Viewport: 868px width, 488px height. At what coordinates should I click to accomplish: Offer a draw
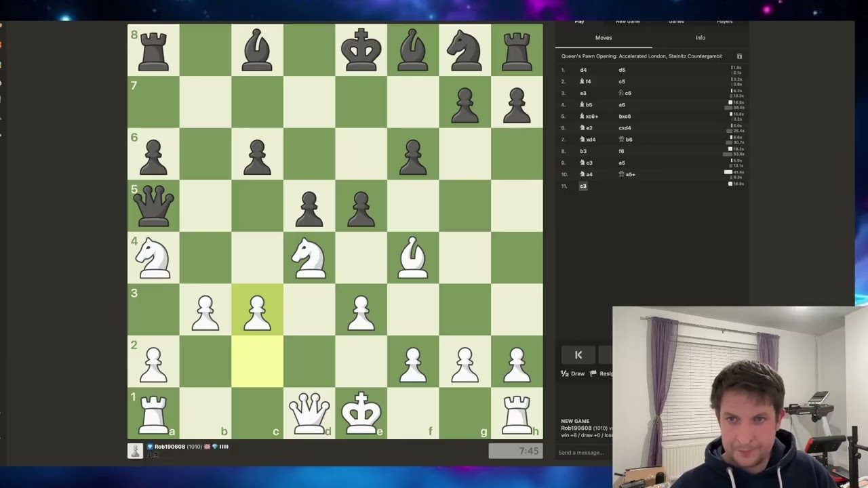[573, 373]
